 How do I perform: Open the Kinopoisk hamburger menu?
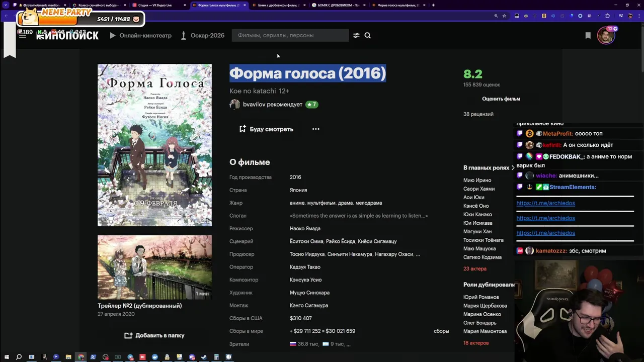pos(22,36)
